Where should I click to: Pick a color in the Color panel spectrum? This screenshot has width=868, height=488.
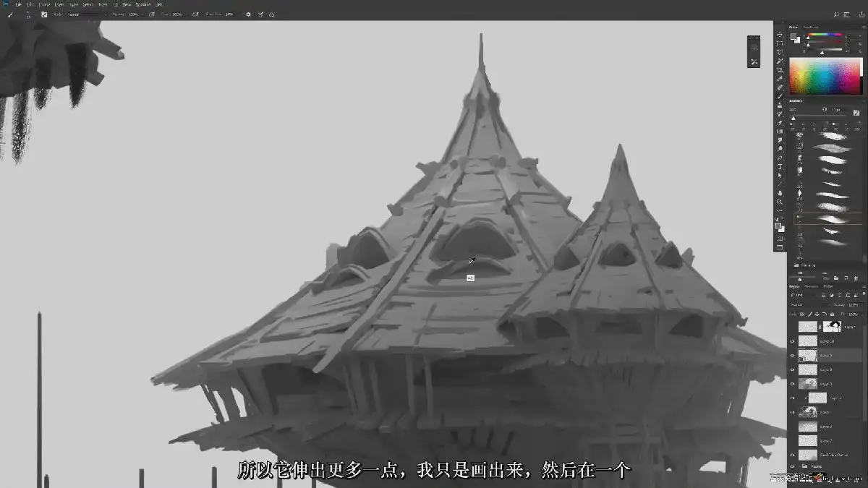825,77
